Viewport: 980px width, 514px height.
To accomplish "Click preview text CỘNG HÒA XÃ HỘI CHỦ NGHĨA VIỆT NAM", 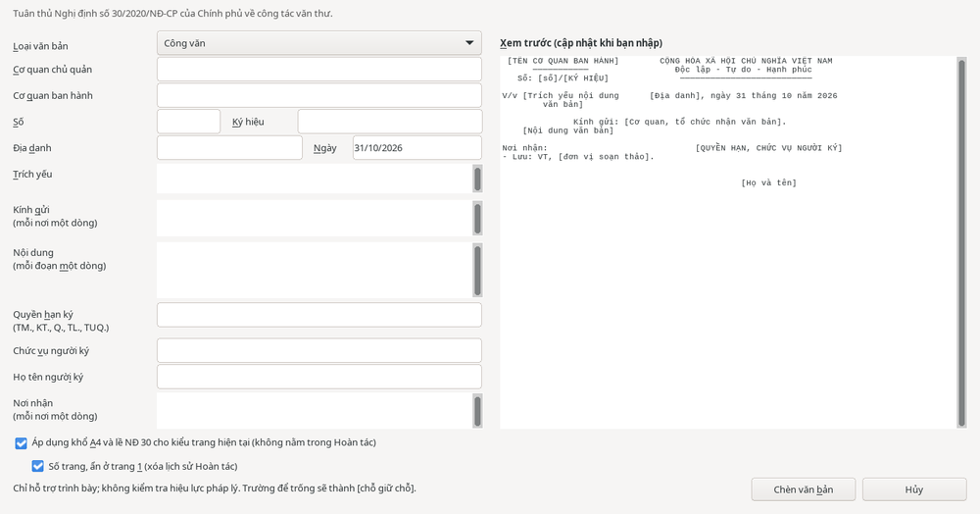I will (746, 61).
